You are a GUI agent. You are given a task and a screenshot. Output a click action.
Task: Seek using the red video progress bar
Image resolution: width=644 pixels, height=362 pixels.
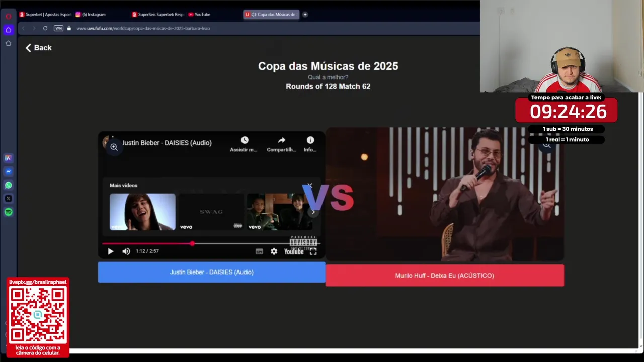[211, 243]
